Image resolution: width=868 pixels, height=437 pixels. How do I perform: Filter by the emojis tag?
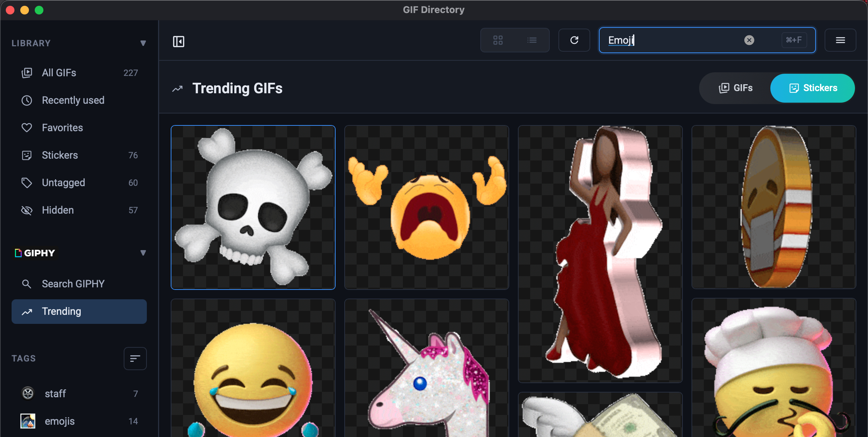click(79, 421)
